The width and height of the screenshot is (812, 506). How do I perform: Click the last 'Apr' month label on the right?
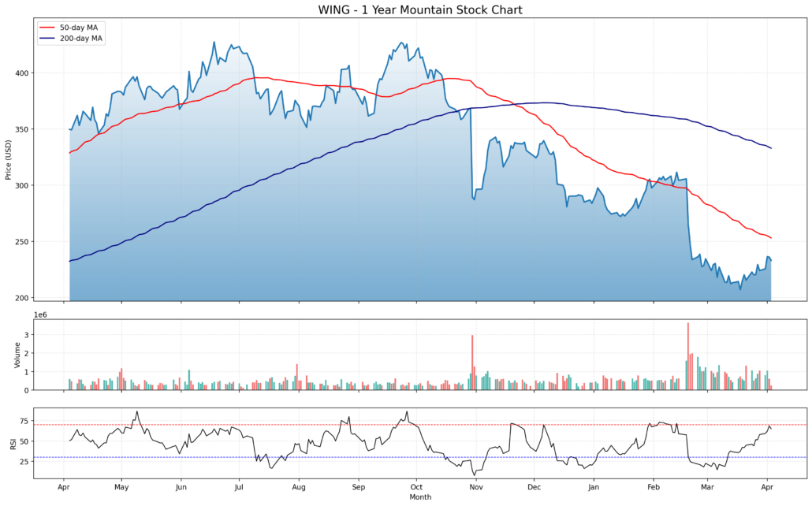[767, 487]
